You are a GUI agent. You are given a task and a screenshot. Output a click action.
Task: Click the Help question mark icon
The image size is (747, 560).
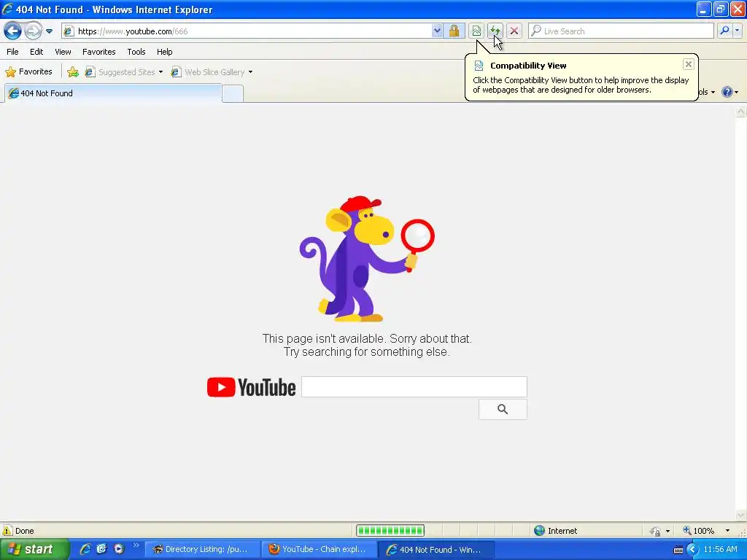tap(727, 92)
